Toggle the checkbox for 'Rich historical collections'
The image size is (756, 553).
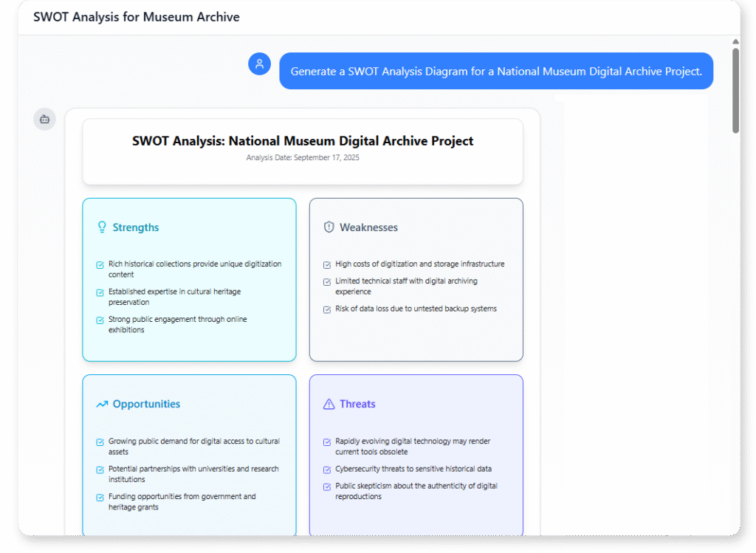coord(100,264)
